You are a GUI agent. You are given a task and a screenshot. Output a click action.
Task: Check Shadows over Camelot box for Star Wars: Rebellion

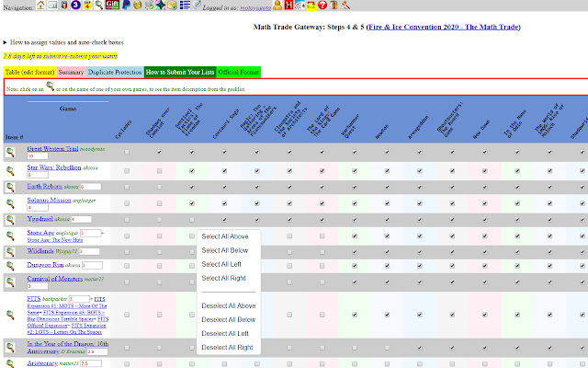tap(159, 171)
